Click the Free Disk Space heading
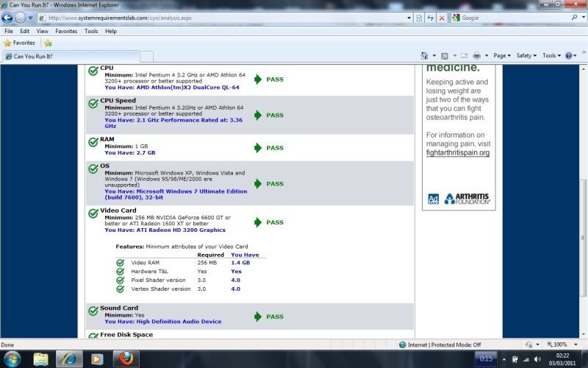The height and width of the screenshot is (368, 588). point(126,335)
